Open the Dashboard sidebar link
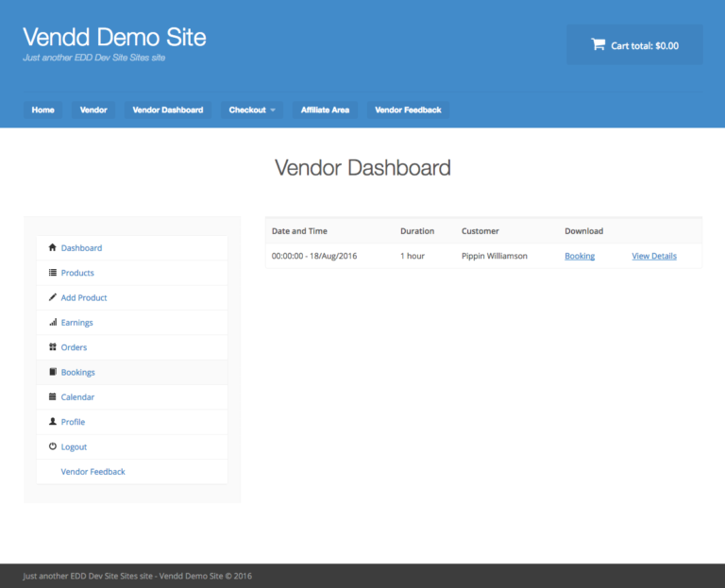Screen dimensions: 725x588 pyautogui.click(x=81, y=248)
